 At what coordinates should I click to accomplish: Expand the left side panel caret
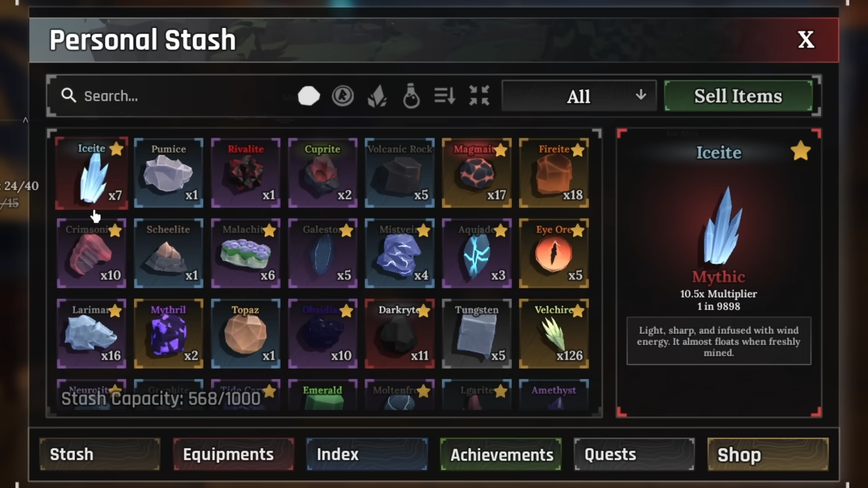point(25,120)
